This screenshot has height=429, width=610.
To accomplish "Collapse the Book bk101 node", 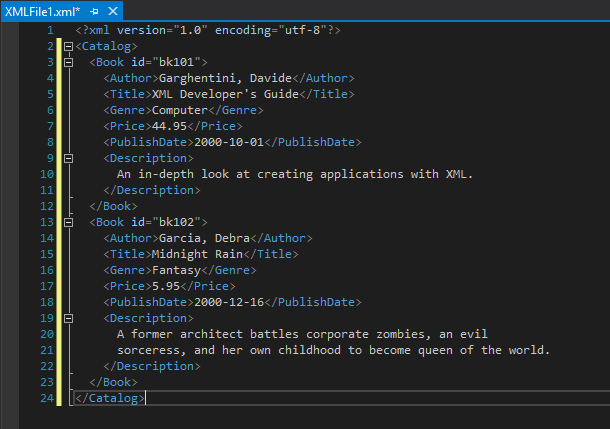I will tap(68, 62).
